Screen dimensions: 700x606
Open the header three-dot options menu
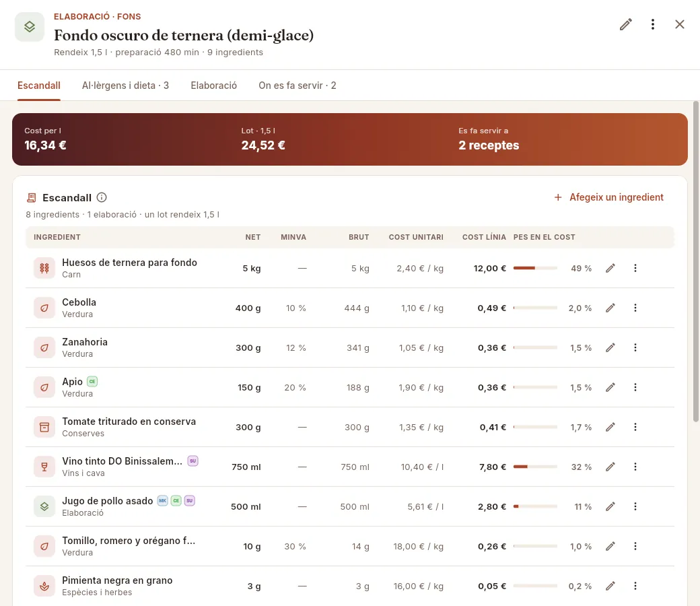coord(653,24)
